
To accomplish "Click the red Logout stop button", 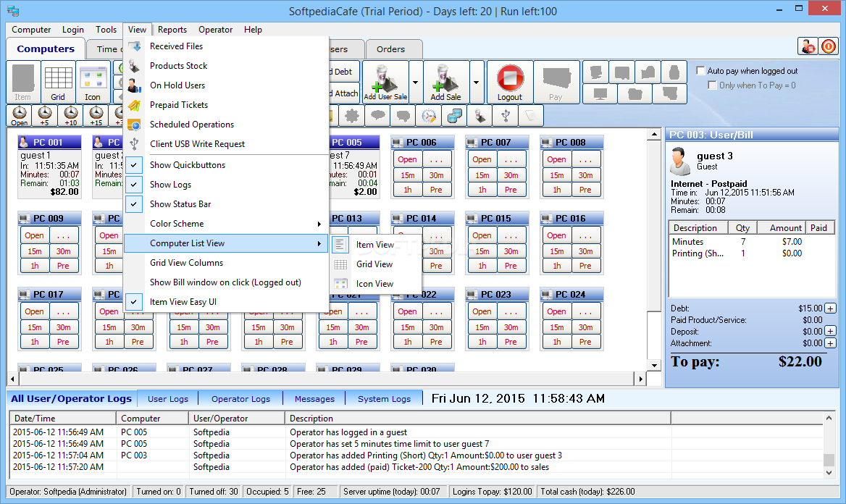I will [x=510, y=82].
